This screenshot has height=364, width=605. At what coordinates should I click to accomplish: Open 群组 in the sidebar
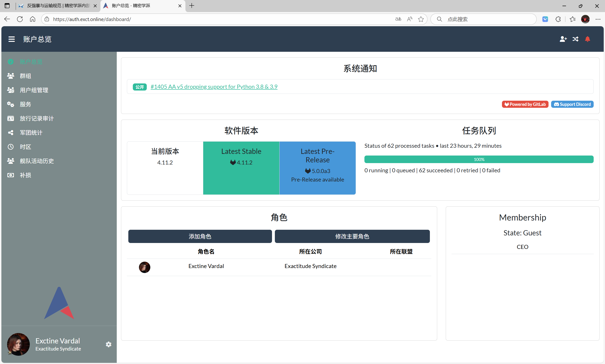tap(25, 76)
